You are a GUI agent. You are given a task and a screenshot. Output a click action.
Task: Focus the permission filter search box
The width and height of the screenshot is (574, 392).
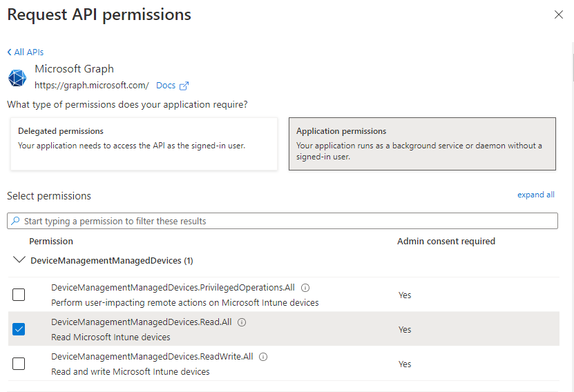pyautogui.click(x=283, y=221)
